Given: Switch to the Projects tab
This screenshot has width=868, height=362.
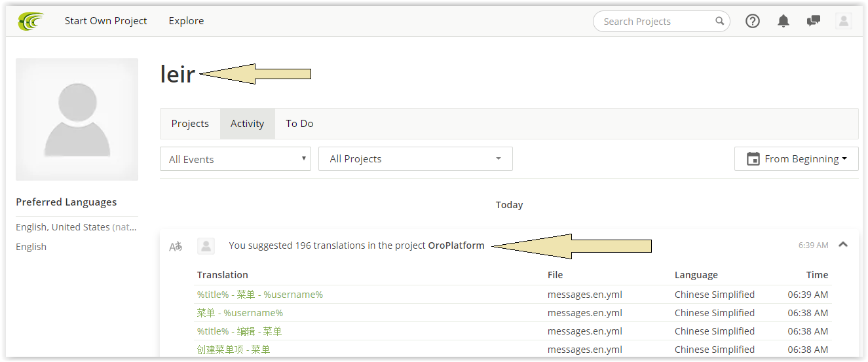Looking at the screenshot, I should click(x=190, y=124).
